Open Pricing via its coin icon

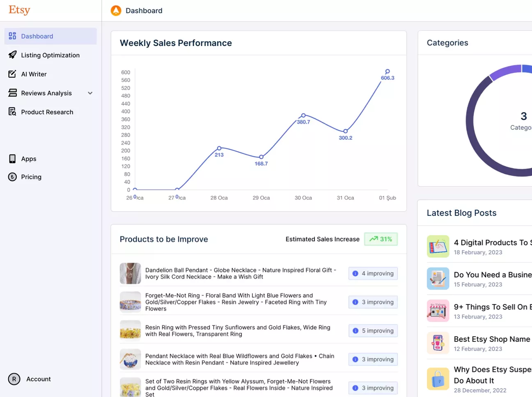(12, 177)
